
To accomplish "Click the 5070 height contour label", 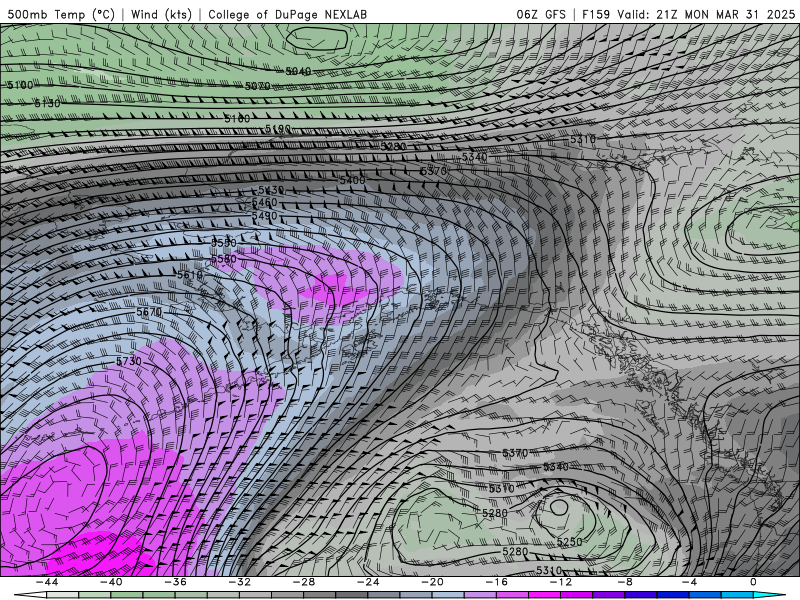I will (257, 86).
